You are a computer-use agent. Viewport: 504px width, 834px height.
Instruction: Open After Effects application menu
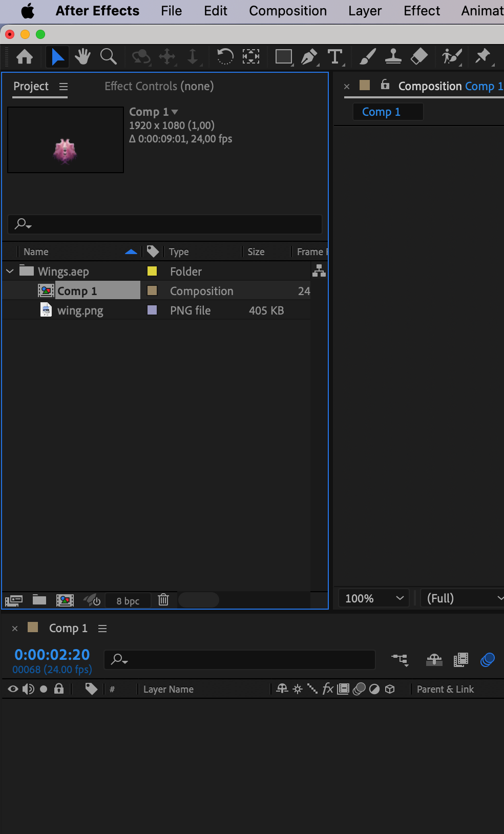coord(97,11)
